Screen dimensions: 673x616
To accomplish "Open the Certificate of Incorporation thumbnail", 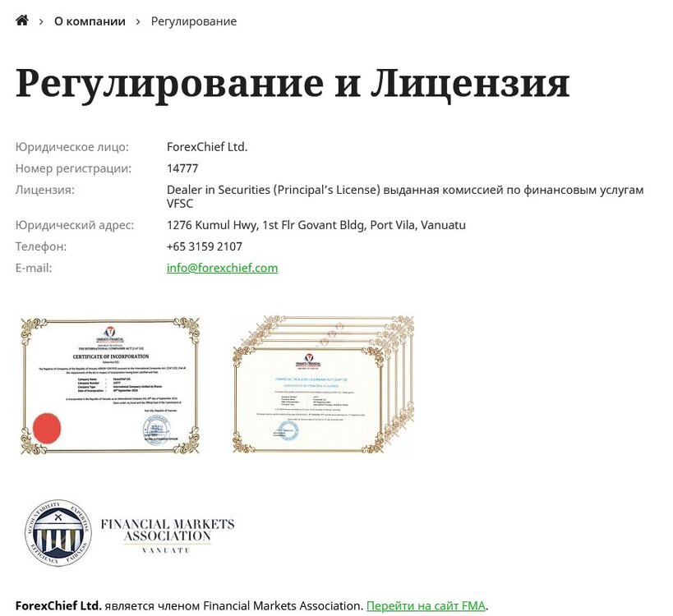I will (x=110, y=386).
